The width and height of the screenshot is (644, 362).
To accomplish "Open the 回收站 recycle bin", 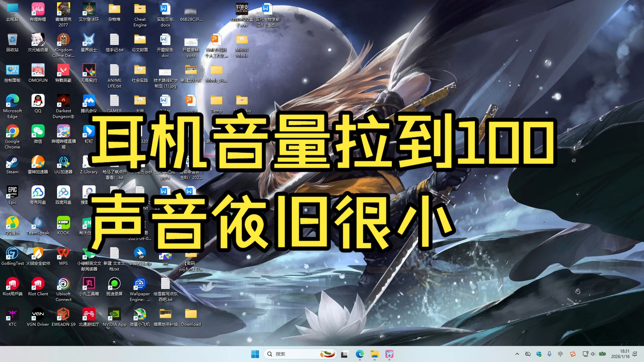I will (x=12, y=43).
